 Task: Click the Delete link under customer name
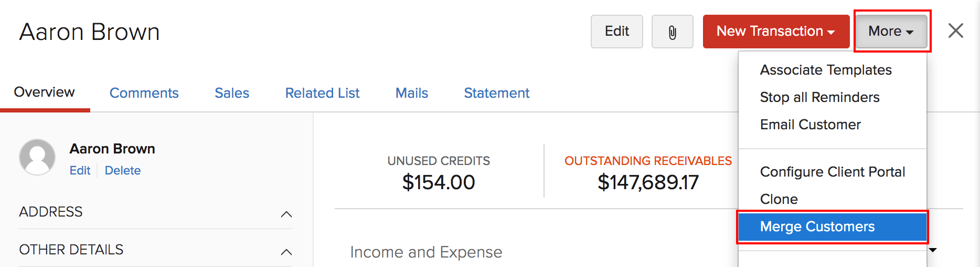[x=122, y=170]
